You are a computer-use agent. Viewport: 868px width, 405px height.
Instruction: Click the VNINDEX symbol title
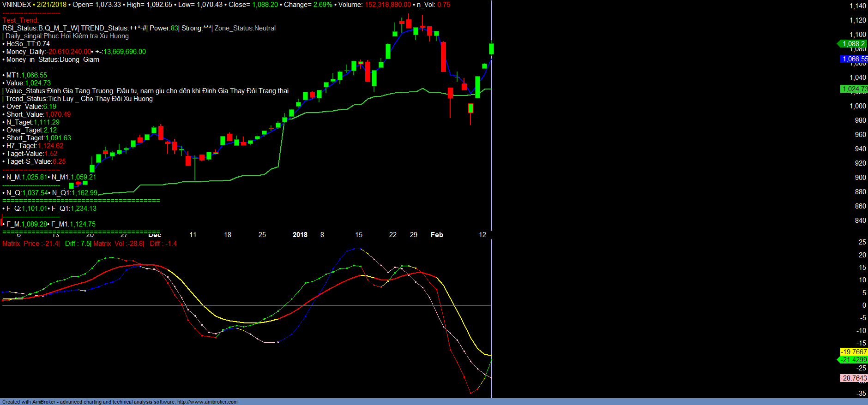(x=17, y=5)
